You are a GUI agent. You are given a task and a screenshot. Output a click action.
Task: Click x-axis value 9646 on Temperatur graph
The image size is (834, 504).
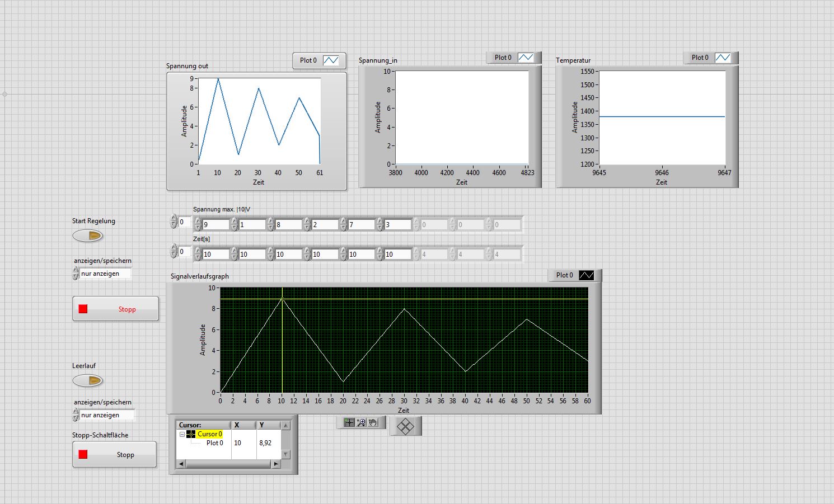click(x=662, y=173)
